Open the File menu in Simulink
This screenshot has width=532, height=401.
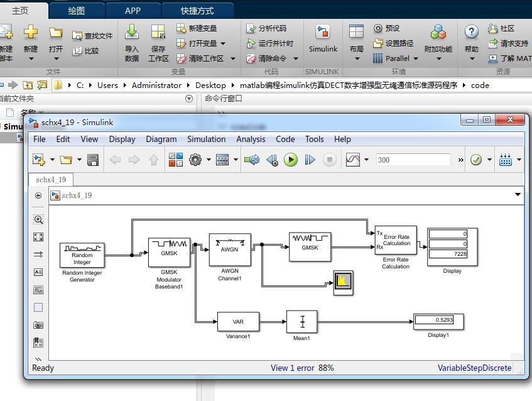pyautogui.click(x=40, y=139)
